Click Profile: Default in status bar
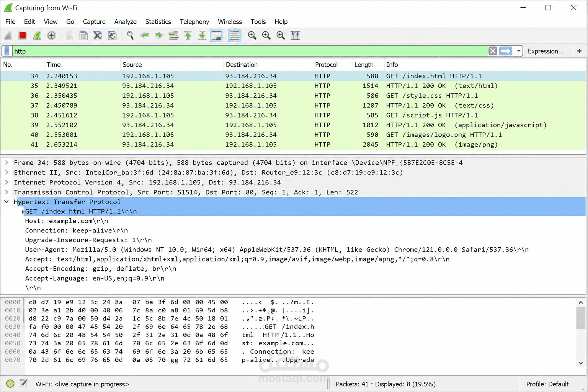 tap(547, 384)
